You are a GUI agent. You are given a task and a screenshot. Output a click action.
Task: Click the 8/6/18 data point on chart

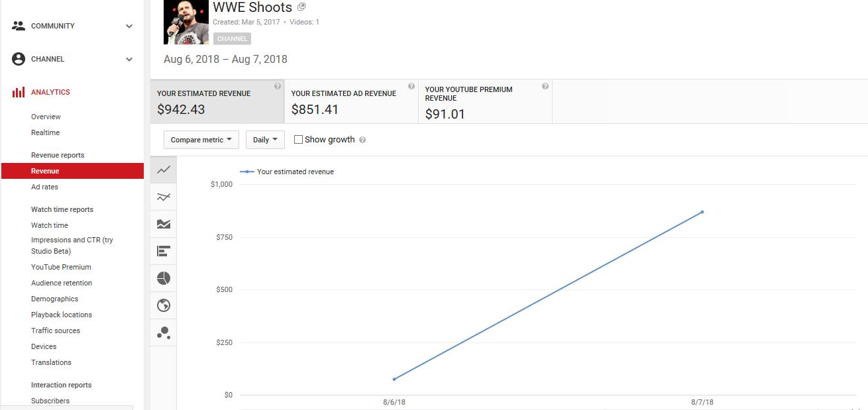(394, 379)
